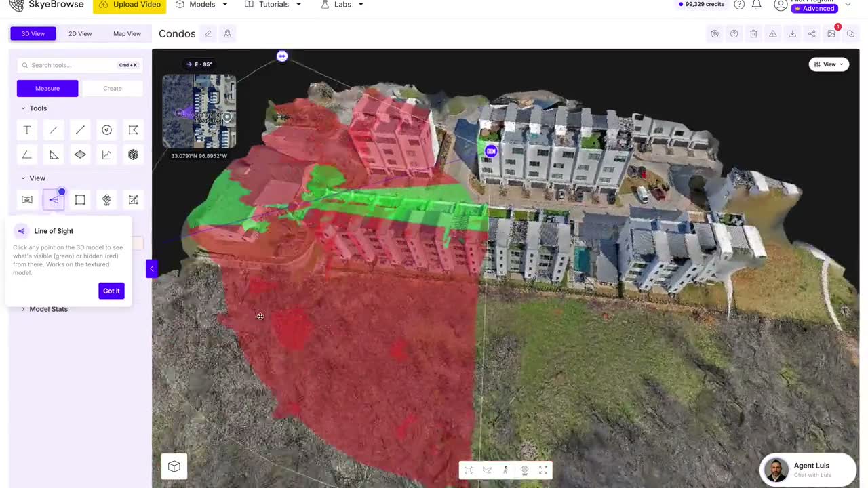Select the bounding box crop tool
The width and height of the screenshot is (868, 488).
tap(80, 199)
